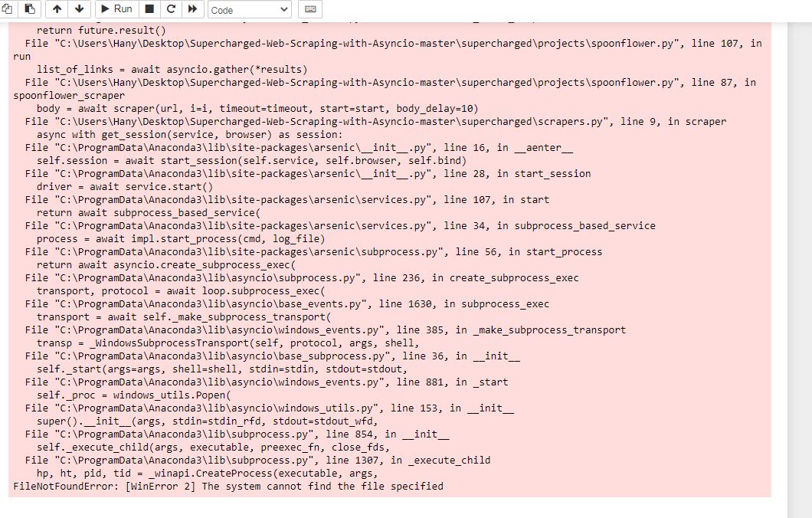Open the command palette keyboard icon
The image size is (812, 518).
310,8
